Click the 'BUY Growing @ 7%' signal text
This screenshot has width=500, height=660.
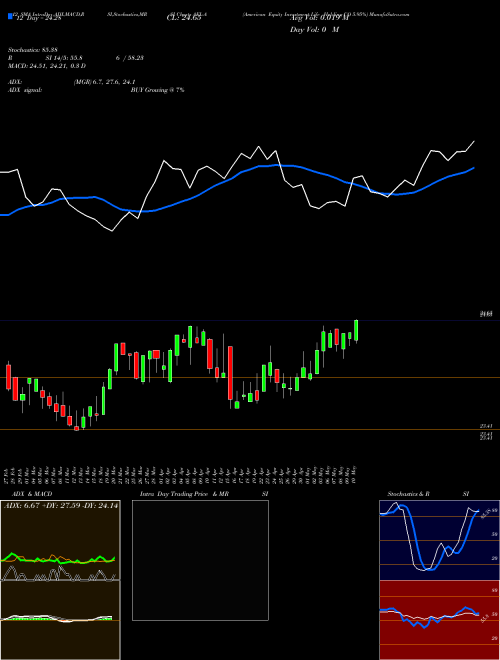tap(157, 90)
